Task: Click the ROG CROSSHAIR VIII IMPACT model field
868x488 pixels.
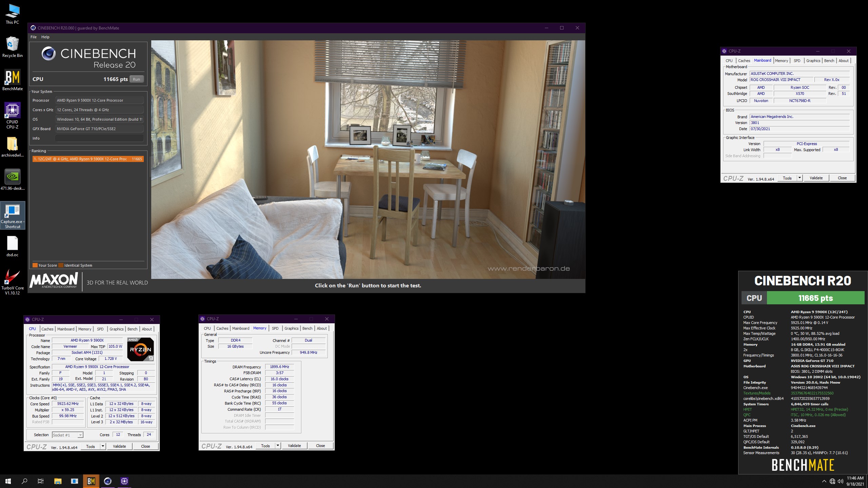Action: point(781,80)
